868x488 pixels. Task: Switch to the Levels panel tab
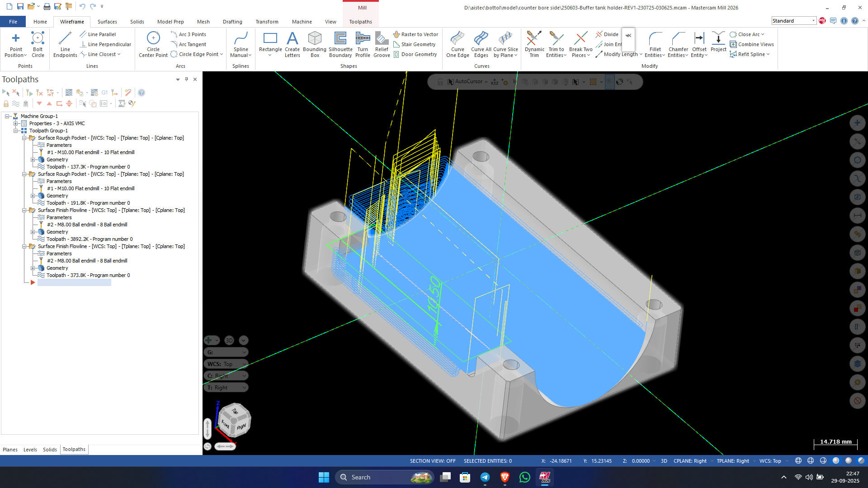point(30,450)
